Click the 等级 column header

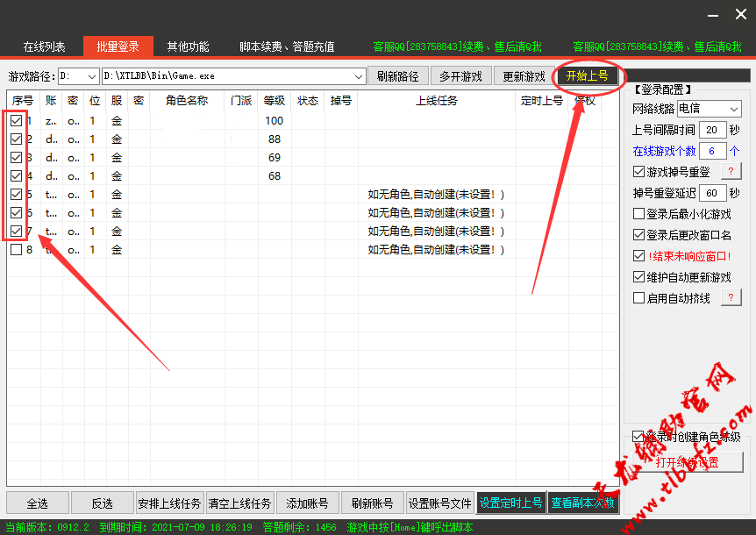click(275, 100)
